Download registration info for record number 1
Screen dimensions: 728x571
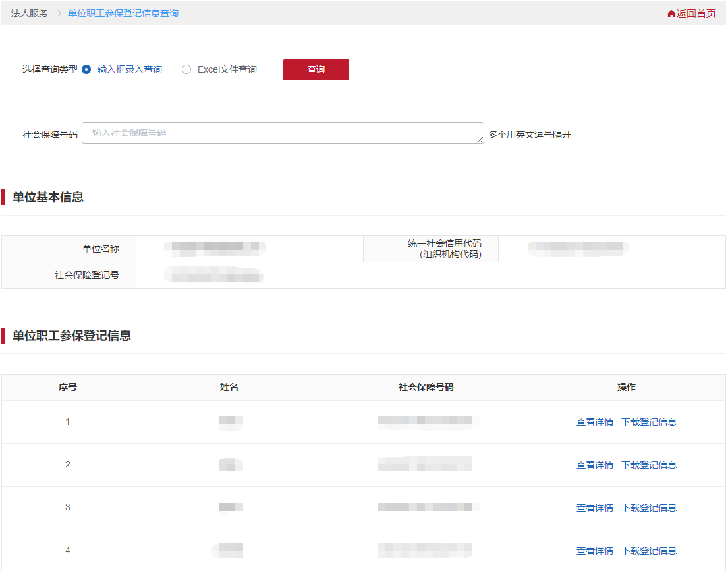pyautogui.click(x=649, y=421)
